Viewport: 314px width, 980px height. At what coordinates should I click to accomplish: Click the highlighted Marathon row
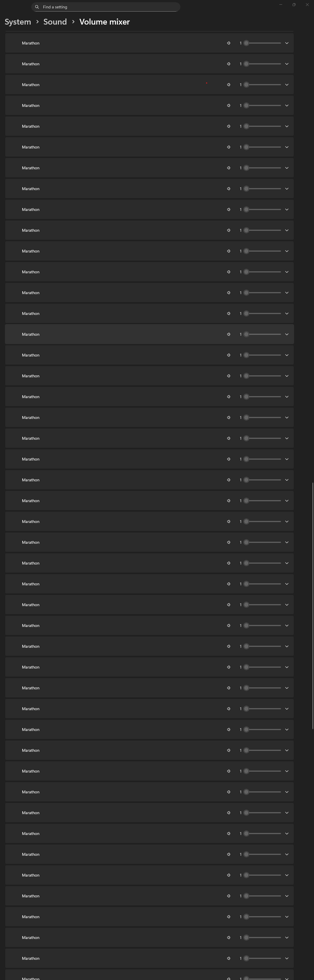point(114,334)
